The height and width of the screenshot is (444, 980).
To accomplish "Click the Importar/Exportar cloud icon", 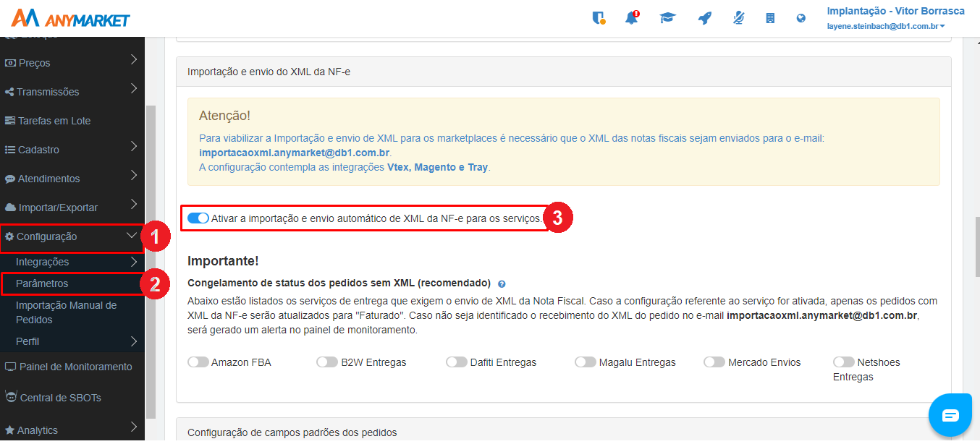I will 10,208.
